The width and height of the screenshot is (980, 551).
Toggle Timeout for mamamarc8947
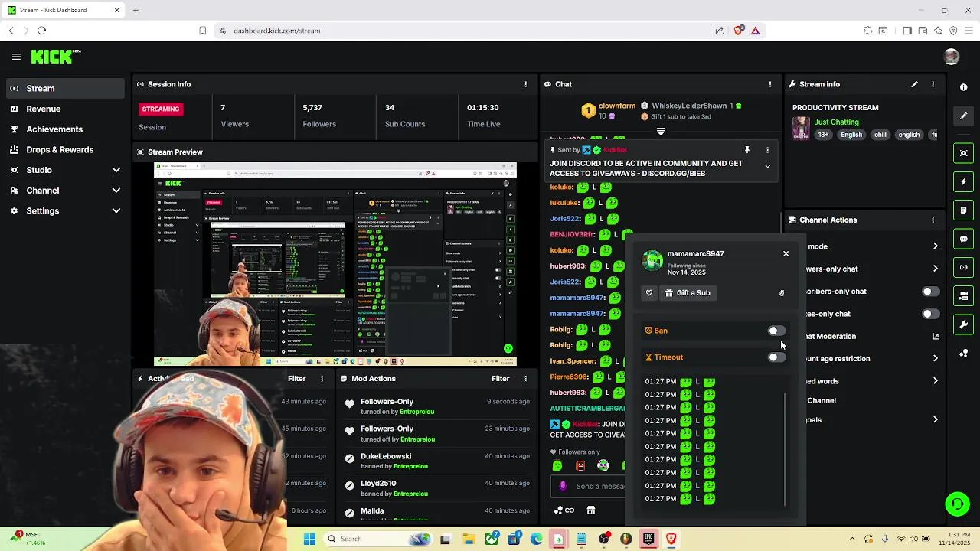coord(776,357)
